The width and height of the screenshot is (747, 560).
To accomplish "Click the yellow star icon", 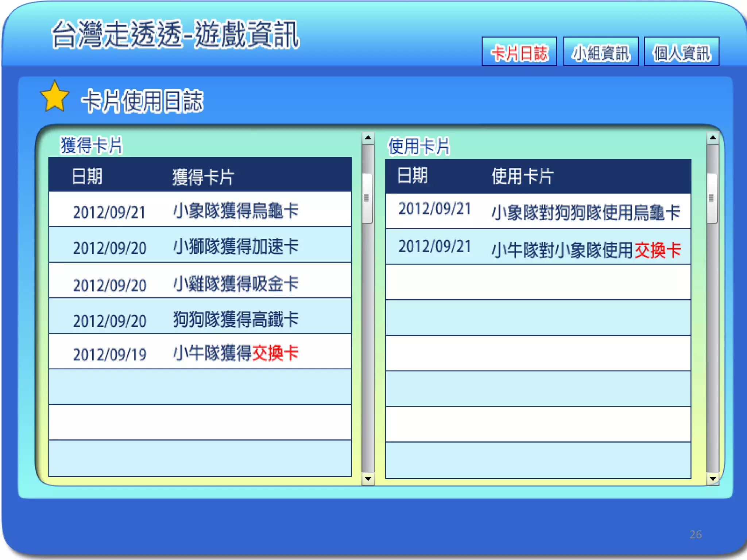I will [x=55, y=97].
